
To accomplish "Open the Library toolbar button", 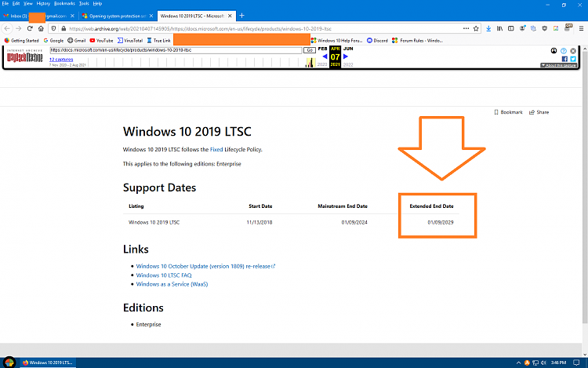I will [499, 28].
